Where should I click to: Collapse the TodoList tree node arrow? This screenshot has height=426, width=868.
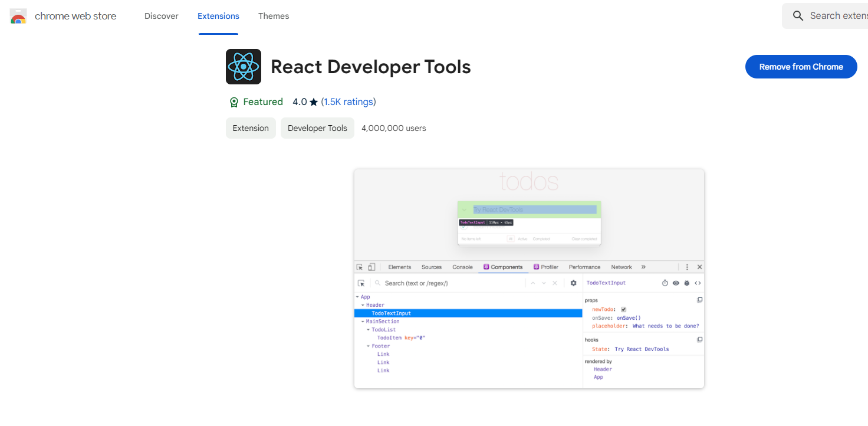pyautogui.click(x=369, y=330)
